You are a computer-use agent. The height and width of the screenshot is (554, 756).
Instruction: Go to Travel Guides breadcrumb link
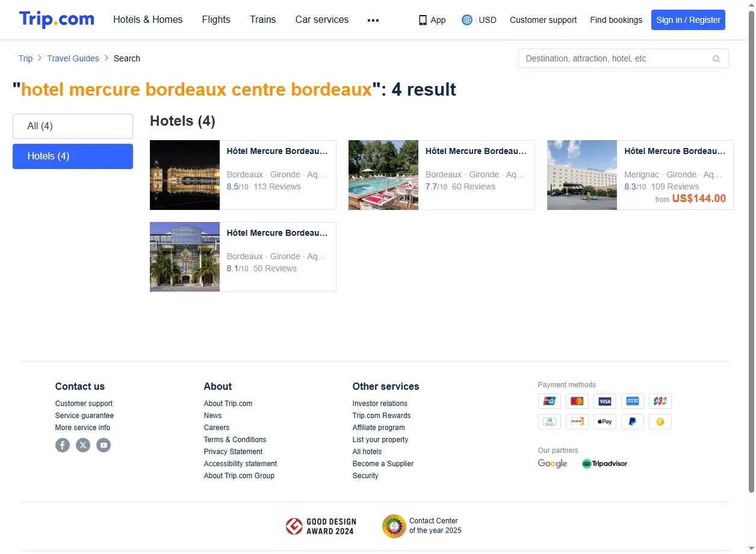(x=73, y=58)
